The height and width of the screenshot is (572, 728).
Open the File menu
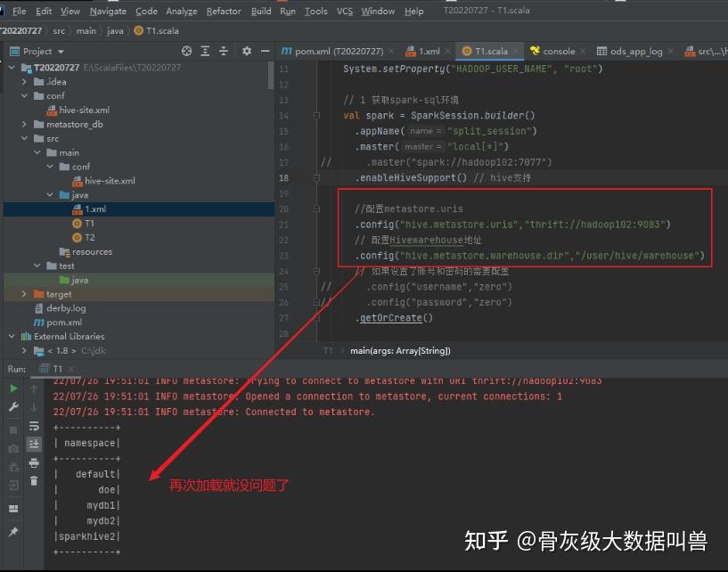pyautogui.click(x=19, y=12)
